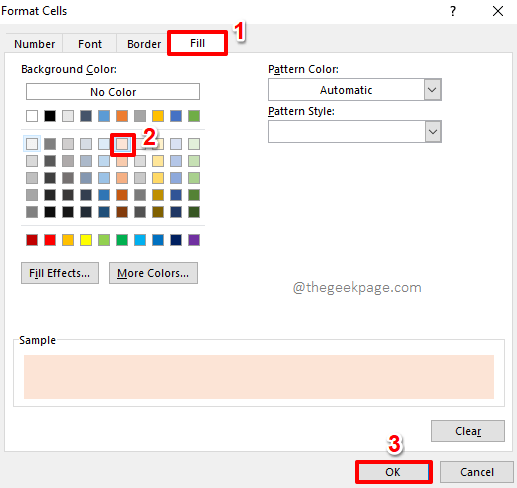Screen dimensions: 517x488
Task: Choose the dark red standard color
Action: 32,240
